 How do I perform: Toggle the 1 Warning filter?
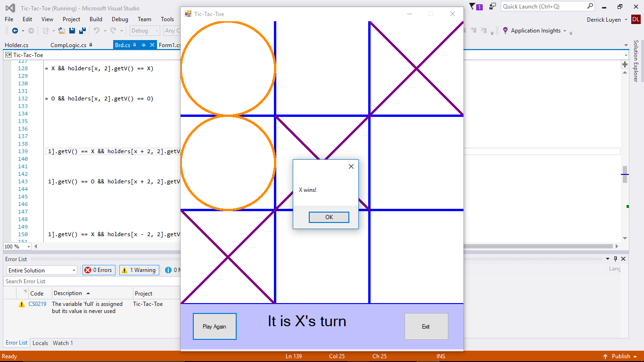pos(138,270)
